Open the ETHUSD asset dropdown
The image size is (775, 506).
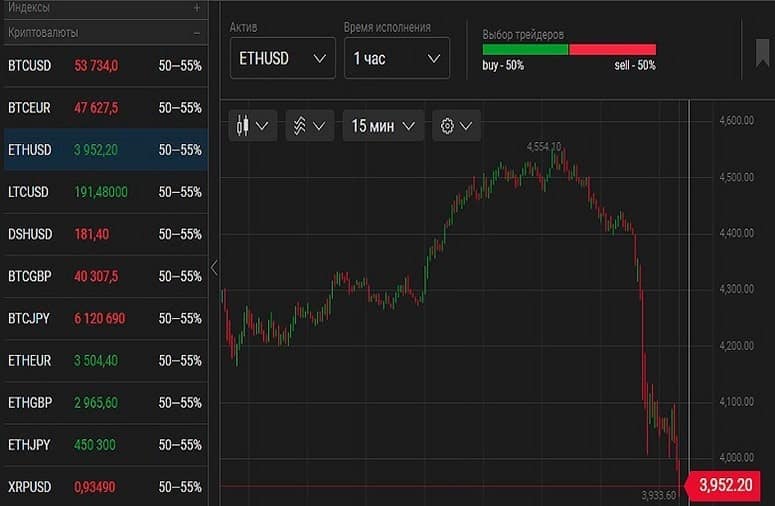click(282, 58)
